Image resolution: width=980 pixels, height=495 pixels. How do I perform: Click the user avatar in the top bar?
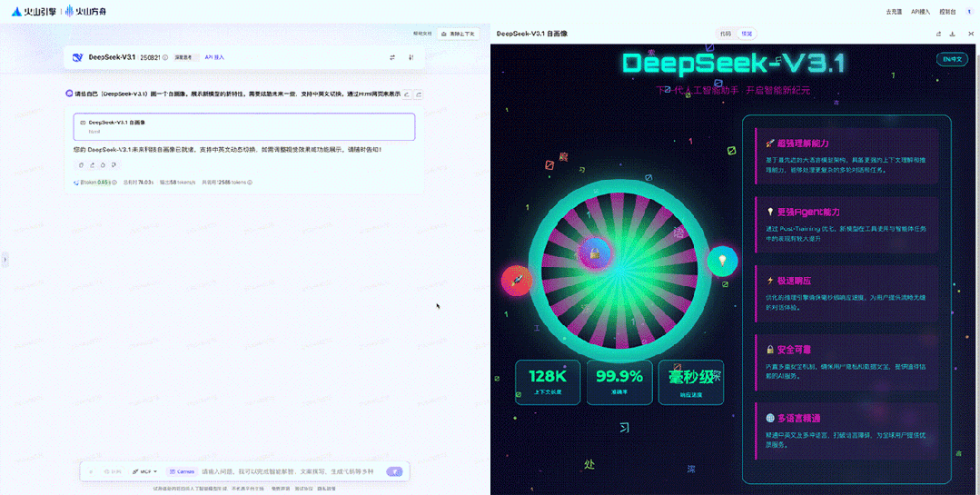[970, 11]
